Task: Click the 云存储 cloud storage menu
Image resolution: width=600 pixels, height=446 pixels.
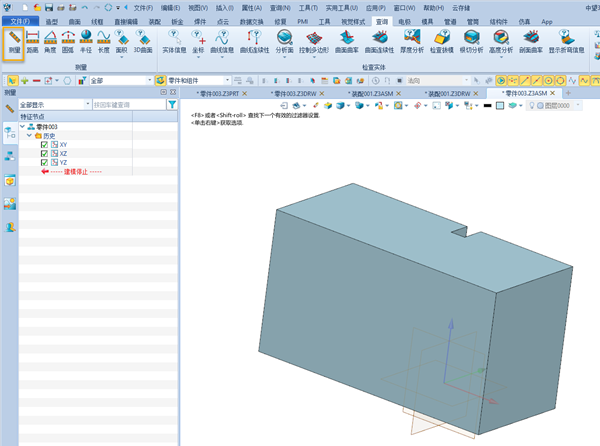Action: point(461,8)
